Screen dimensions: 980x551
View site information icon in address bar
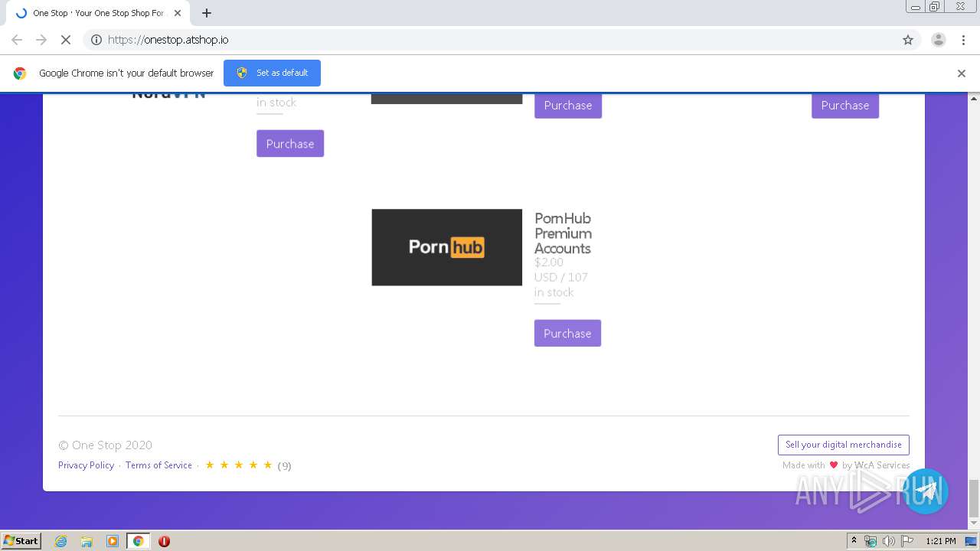96,40
